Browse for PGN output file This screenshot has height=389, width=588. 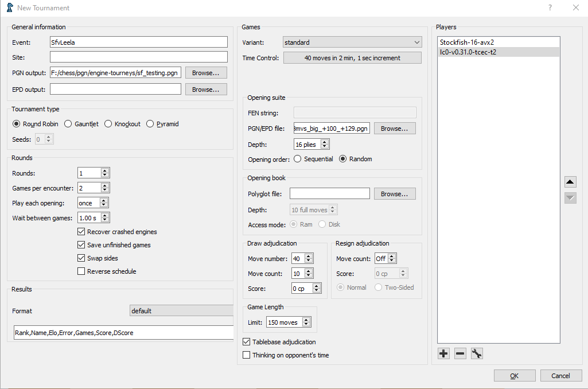tap(206, 73)
